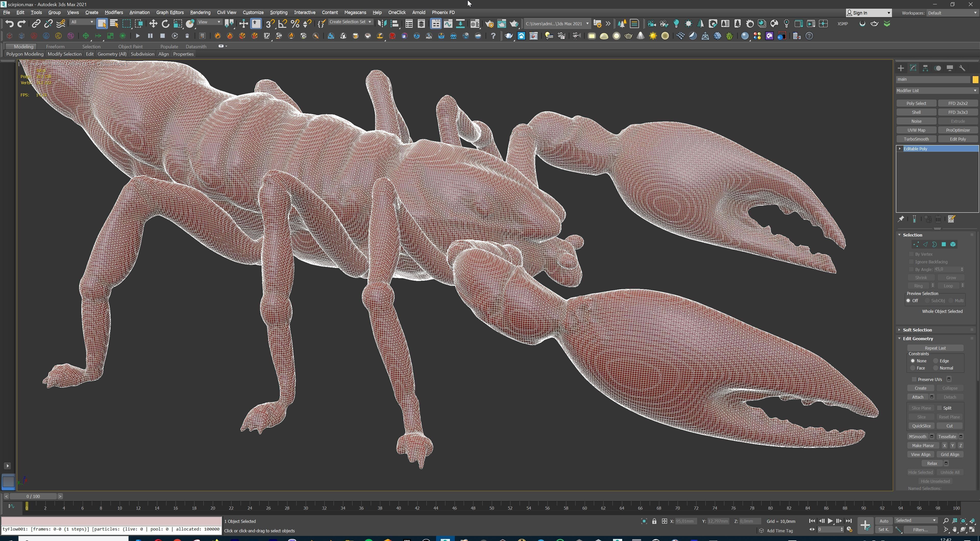Open selection filter All dropdown

(x=82, y=22)
